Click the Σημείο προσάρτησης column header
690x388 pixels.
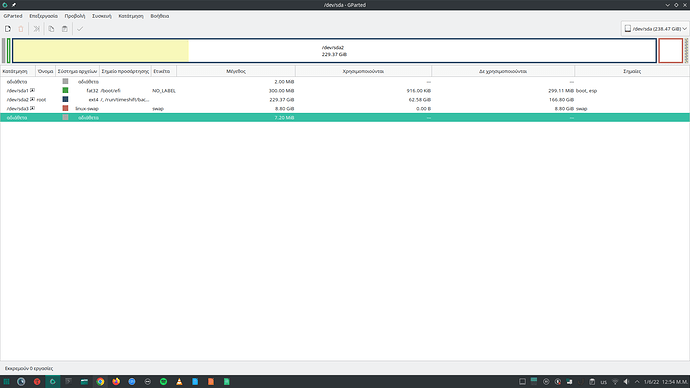click(125, 71)
